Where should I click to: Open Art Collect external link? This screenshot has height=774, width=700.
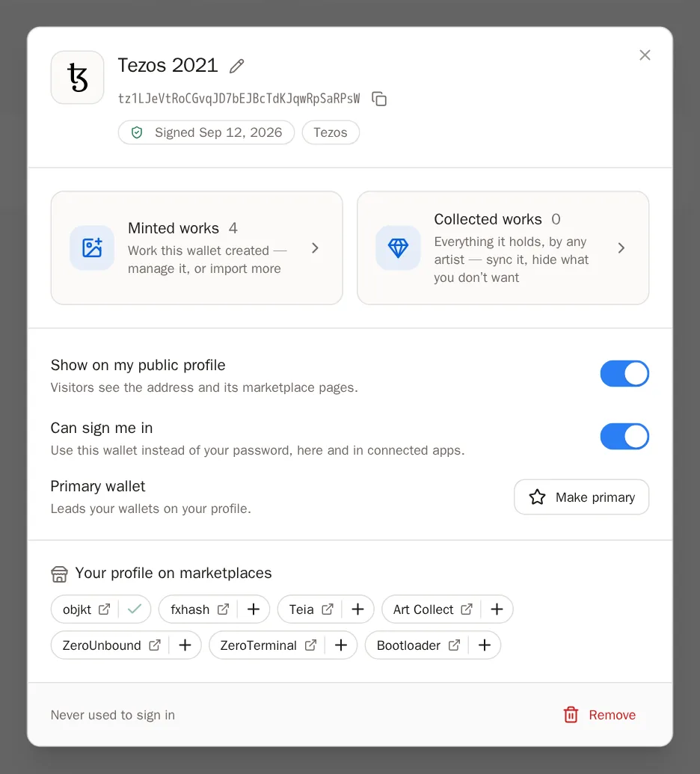pyautogui.click(x=467, y=609)
